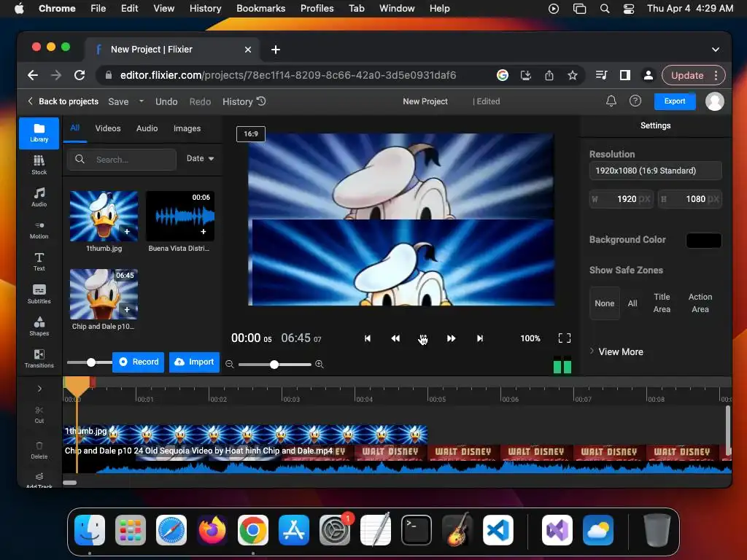Fast forward playback with double-arrow button

(x=451, y=338)
